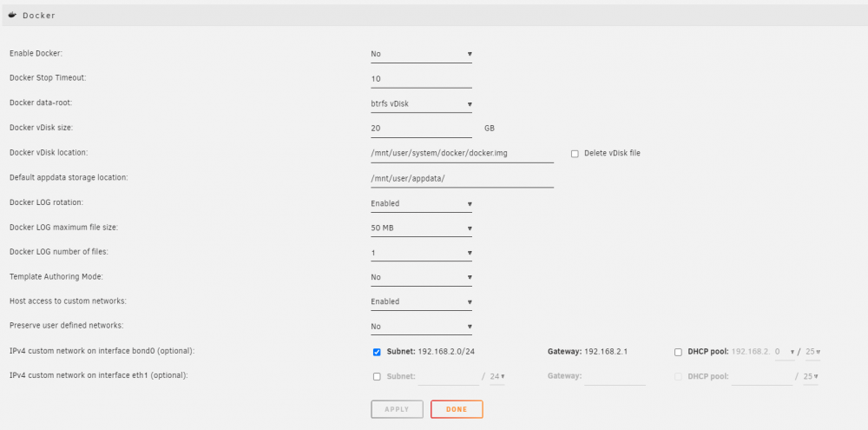Open Docker LOG number of files dropdown
868x430 pixels.
[x=421, y=253]
